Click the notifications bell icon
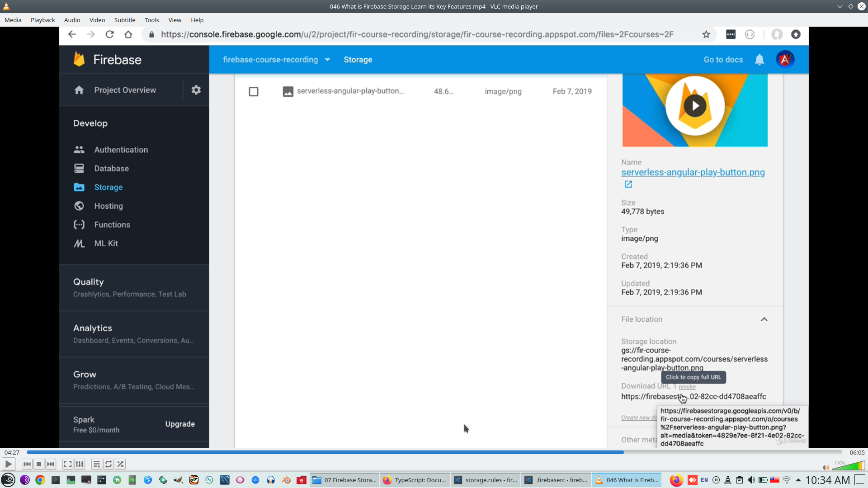868x488 pixels. 759,60
